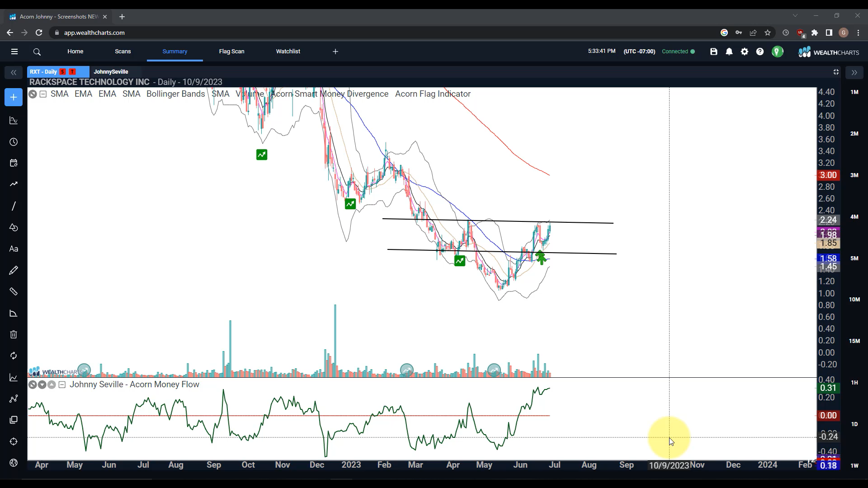The image size is (868, 488).
Task: Expand right panel with double chevron
Action: [854, 72]
